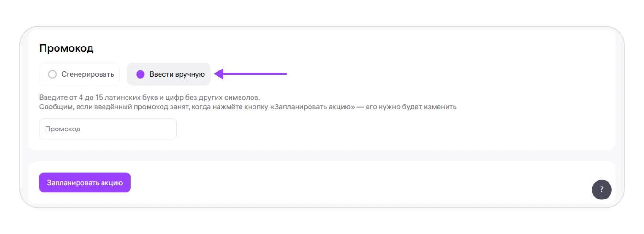
Task: Open help via the question mark icon
Action: [x=601, y=189]
